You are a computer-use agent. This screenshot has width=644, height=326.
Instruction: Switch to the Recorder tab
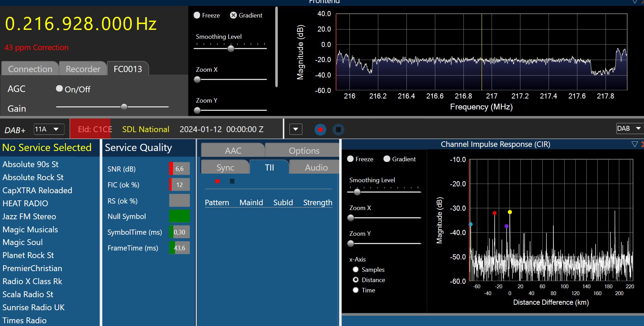(83, 69)
